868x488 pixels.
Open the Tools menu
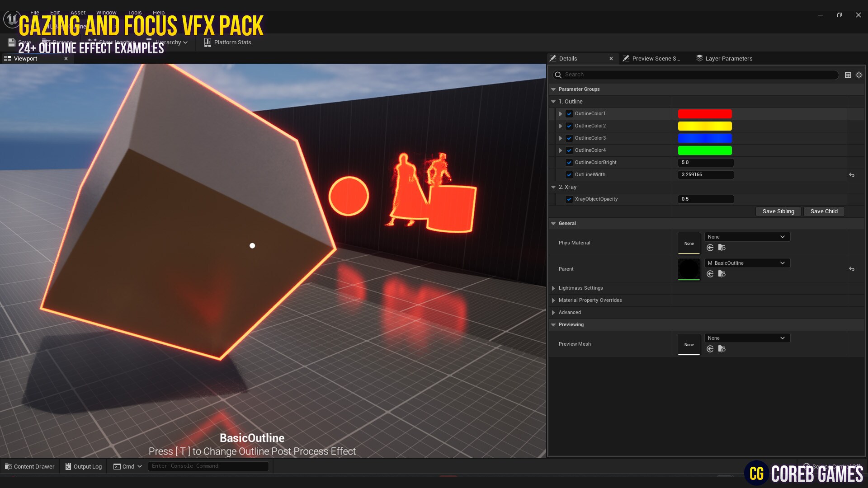(x=134, y=12)
